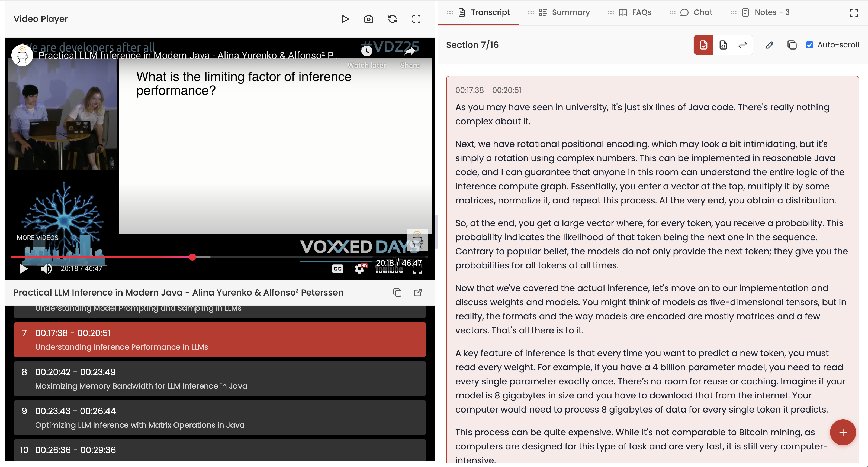
Task: Click the pencil edit transcript icon
Action: tap(769, 45)
